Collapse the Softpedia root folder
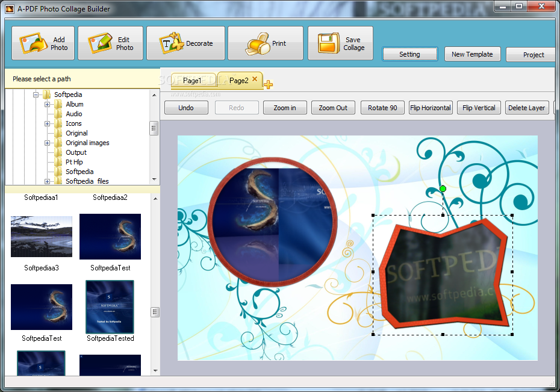 click(36, 95)
